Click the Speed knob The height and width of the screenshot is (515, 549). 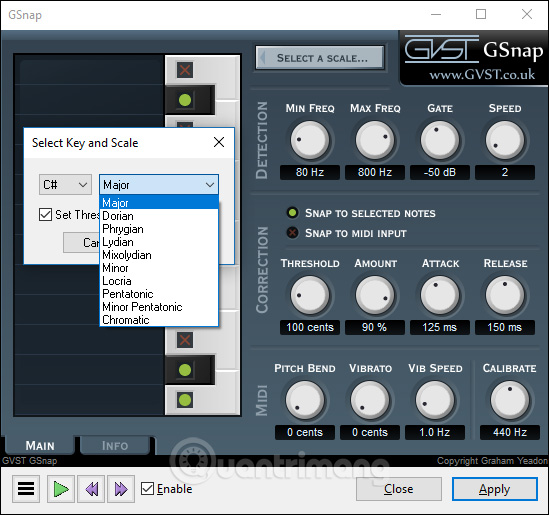point(505,140)
